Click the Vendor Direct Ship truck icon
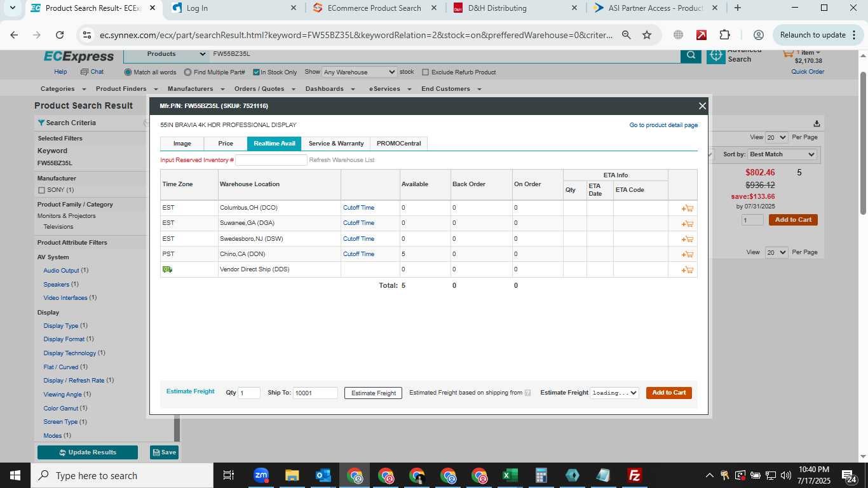The width and height of the screenshot is (868, 488). point(167,269)
